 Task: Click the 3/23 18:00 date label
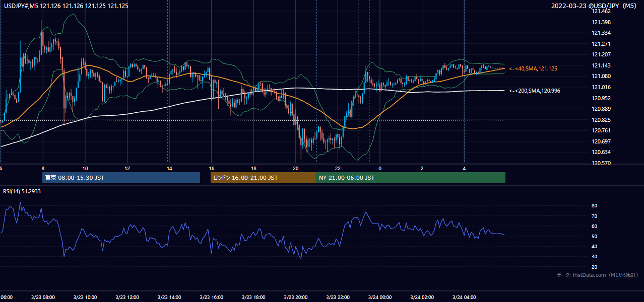(x=253, y=297)
